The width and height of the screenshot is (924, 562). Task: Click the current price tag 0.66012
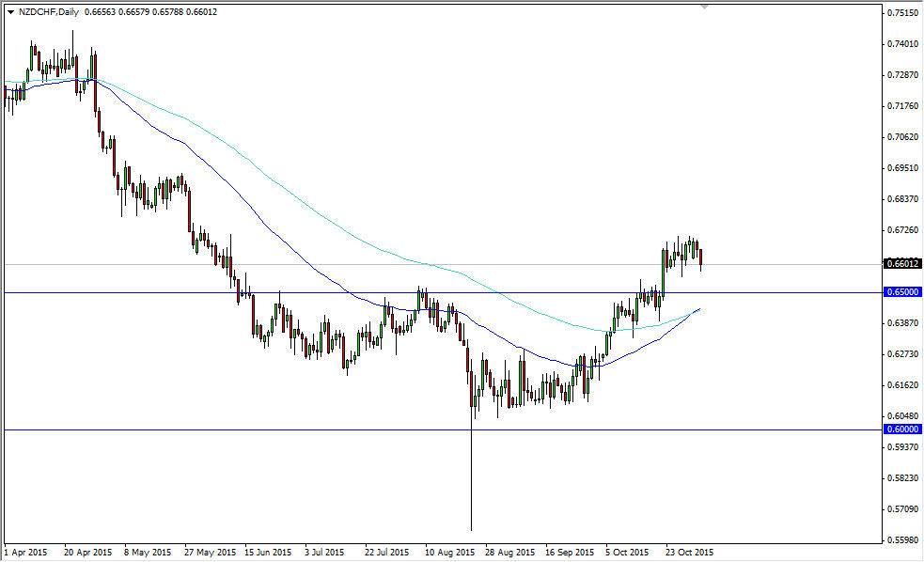(902, 264)
